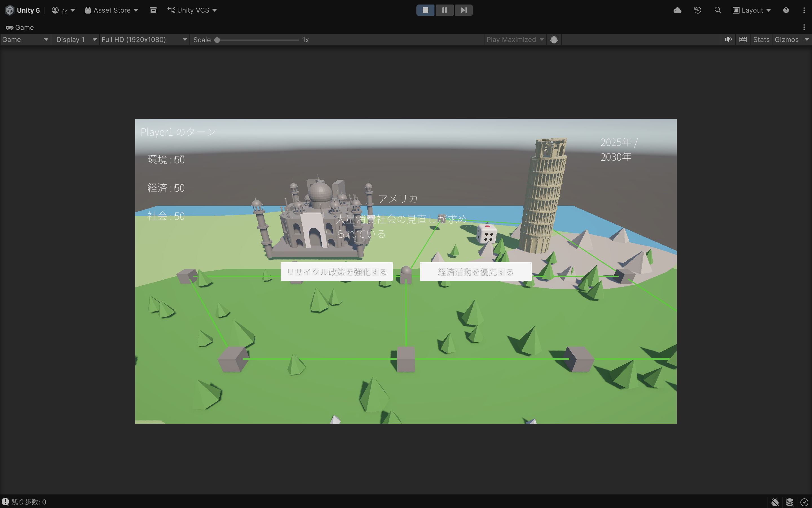Expand the Gizmos dropdown arrow
This screenshot has width=812, height=508.
(807, 40)
